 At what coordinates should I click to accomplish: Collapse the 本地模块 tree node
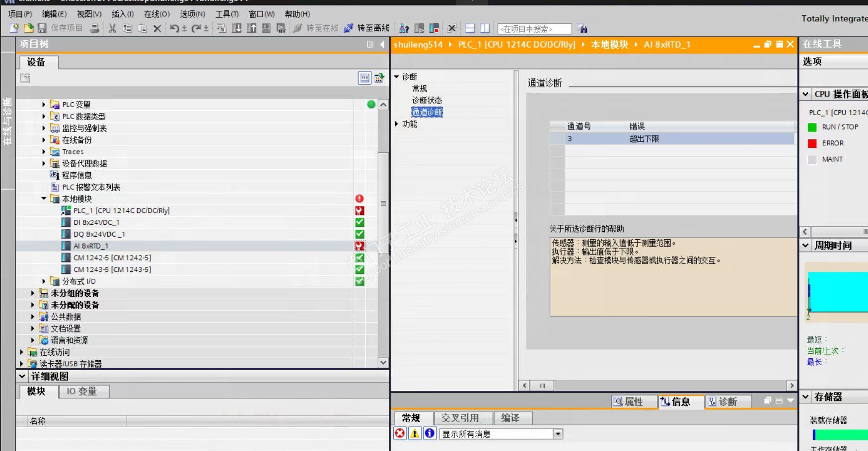pyautogui.click(x=44, y=198)
